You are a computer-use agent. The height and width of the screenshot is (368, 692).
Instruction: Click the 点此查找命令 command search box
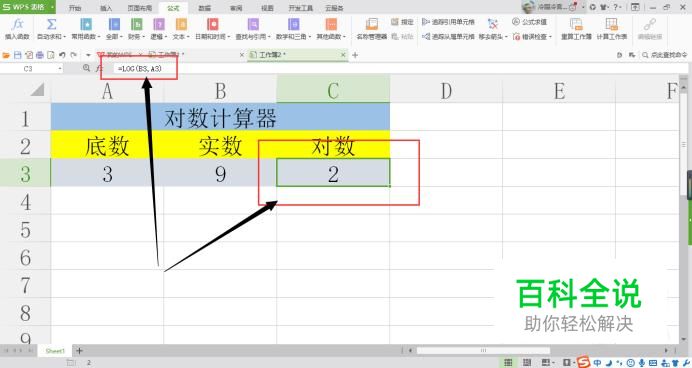(665, 55)
